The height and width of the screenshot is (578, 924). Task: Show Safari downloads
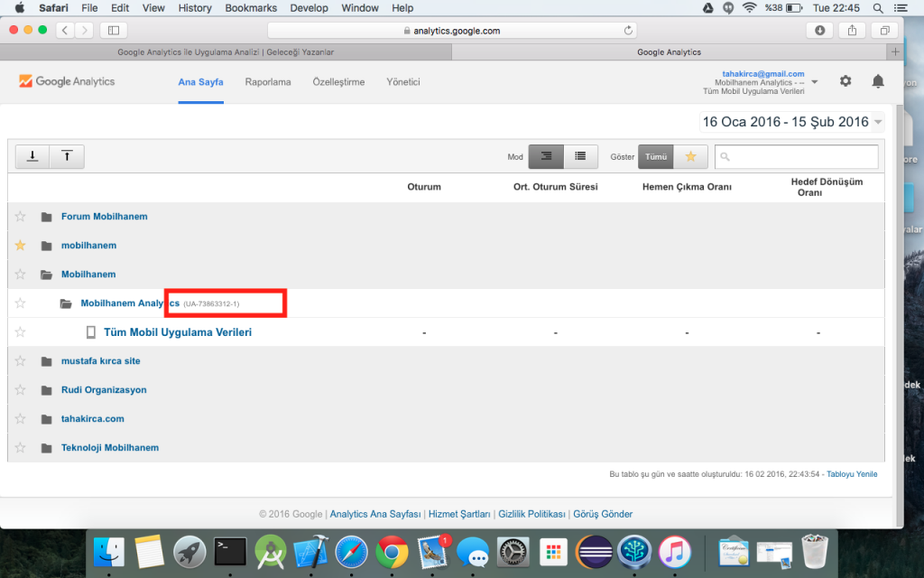pyautogui.click(x=819, y=30)
